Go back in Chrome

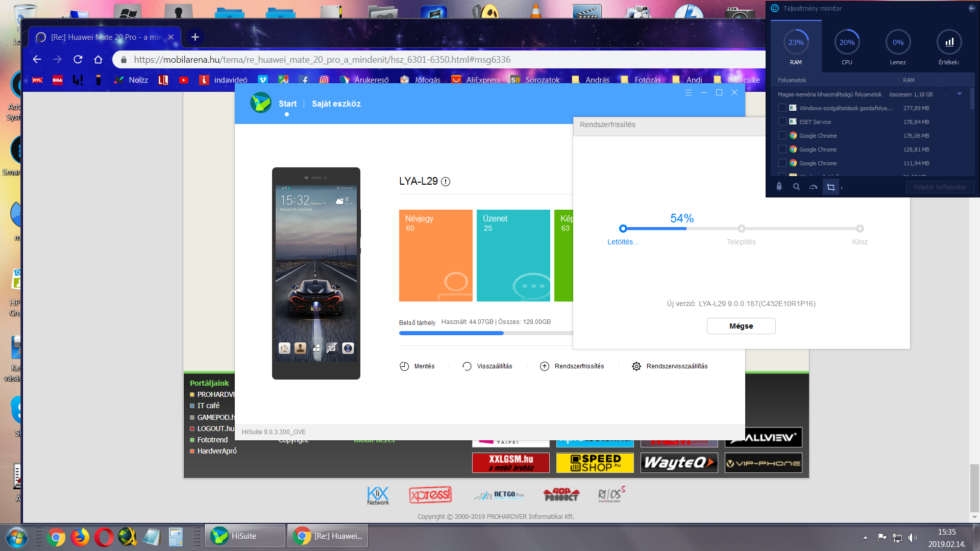[x=37, y=60]
